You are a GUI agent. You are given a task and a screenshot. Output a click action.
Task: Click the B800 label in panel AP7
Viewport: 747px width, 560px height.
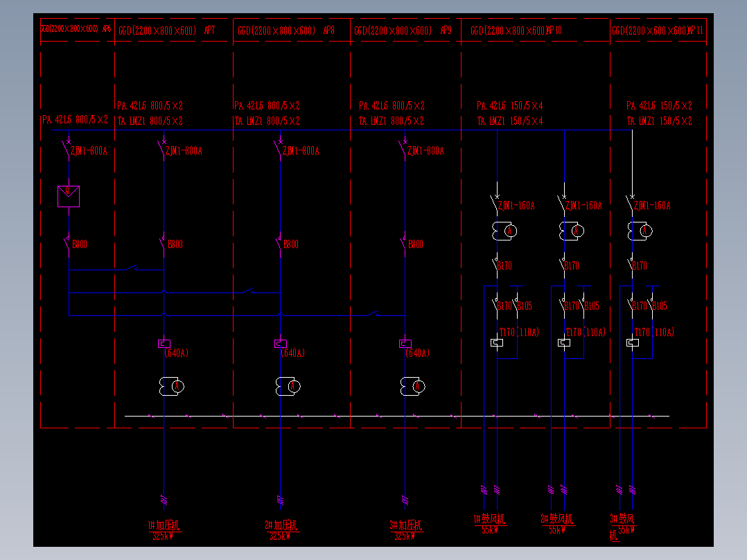pyautogui.click(x=175, y=245)
